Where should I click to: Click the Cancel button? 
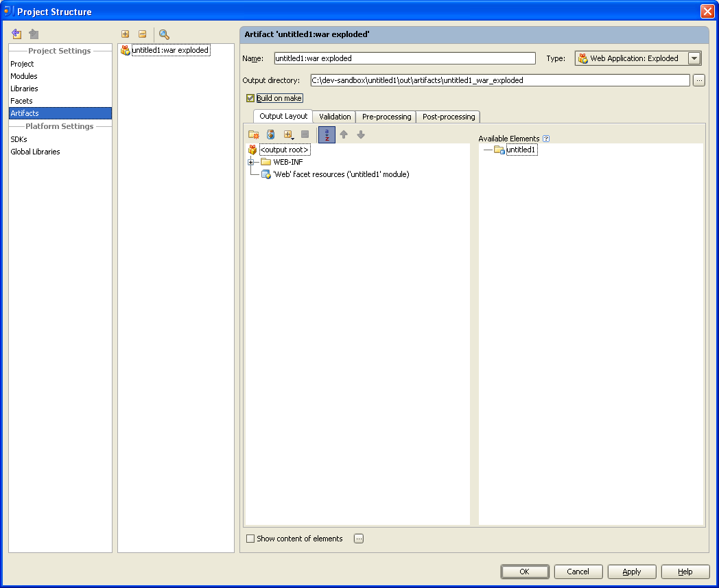pyautogui.click(x=578, y=572)
